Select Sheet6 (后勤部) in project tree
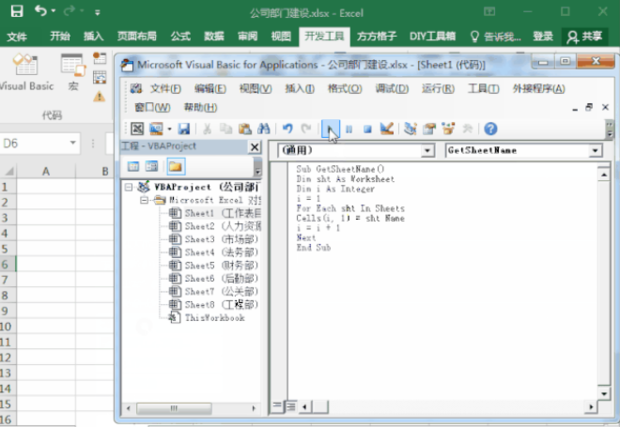Image resolution: width=620 pixels, height=427 pixels. point(214,279)
